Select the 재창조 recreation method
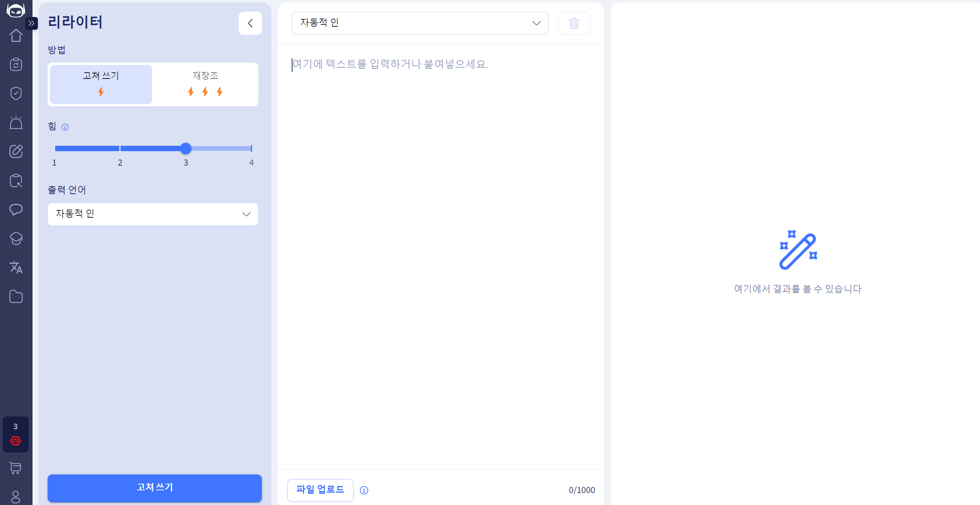The width and height of the screenshot is (980, 505). (205, 84)
